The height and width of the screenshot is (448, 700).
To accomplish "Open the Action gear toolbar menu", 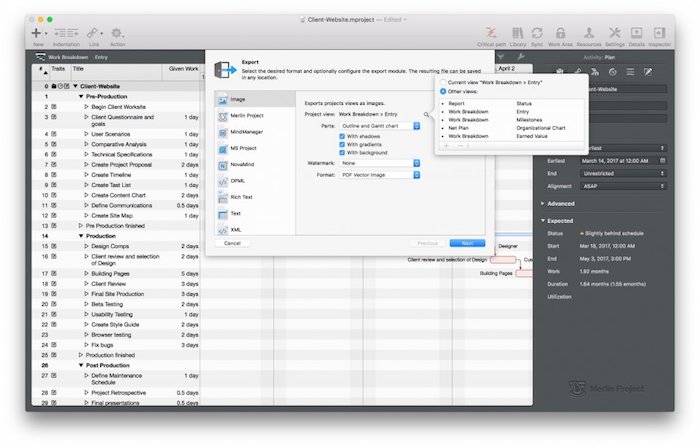I will pyautogui.click(x=117, y=33).
